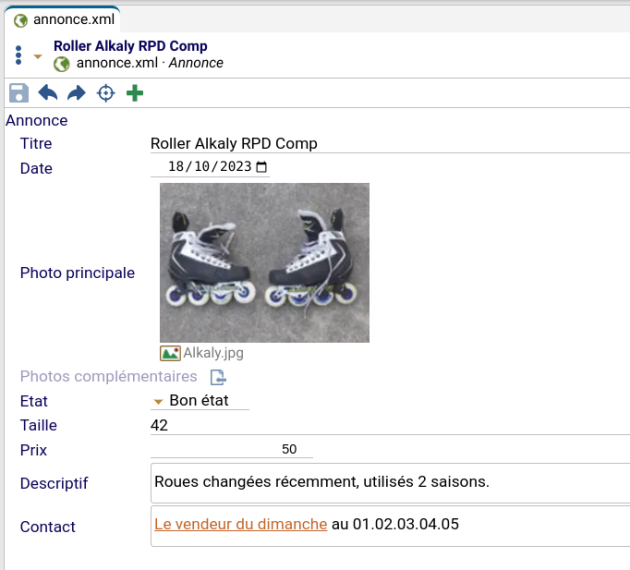The image size is (630, 570).
Task: Redo using the right arrow icon
Action: tap(76, 93)
